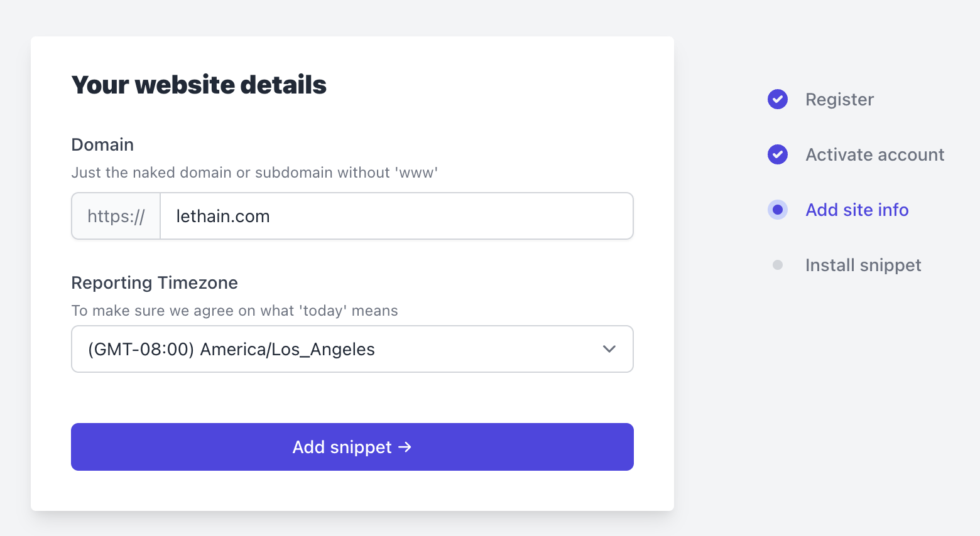Click the Activate account checkmark icon
980x536 pixels.
coord(777,154)
